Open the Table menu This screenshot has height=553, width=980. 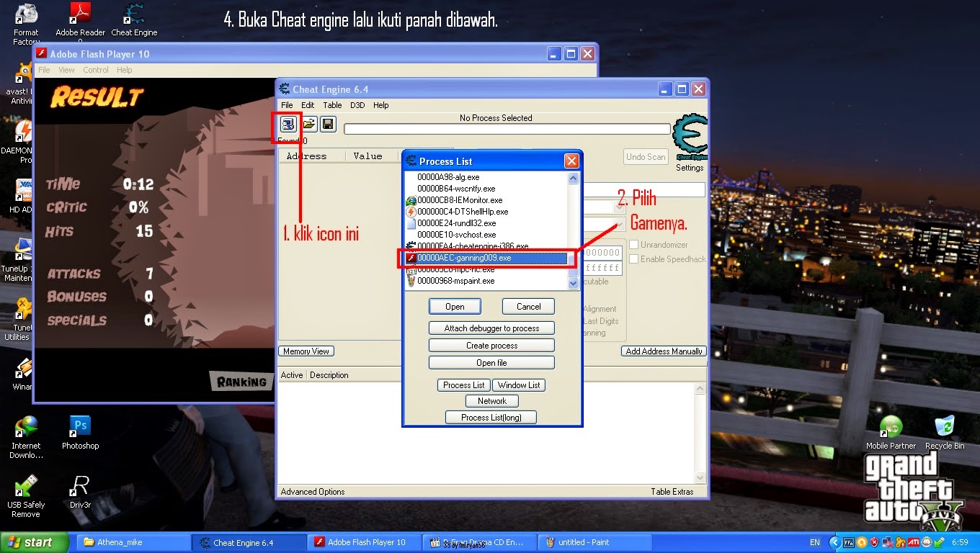tap(332, 105)
